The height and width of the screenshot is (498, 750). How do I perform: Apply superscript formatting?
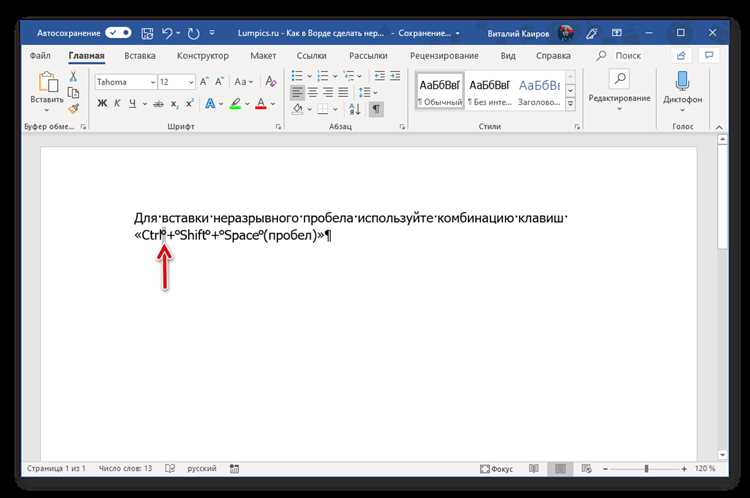pyautogui.click(x=190, y=103)
